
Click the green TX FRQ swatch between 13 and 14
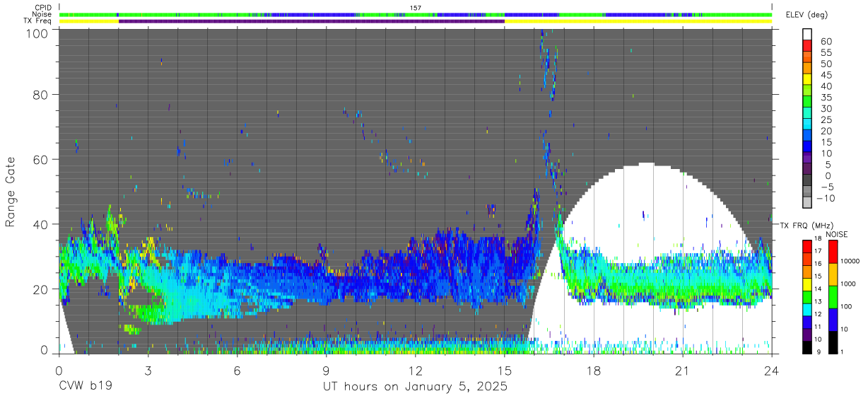pyautogui.click(x=807, y=296)
